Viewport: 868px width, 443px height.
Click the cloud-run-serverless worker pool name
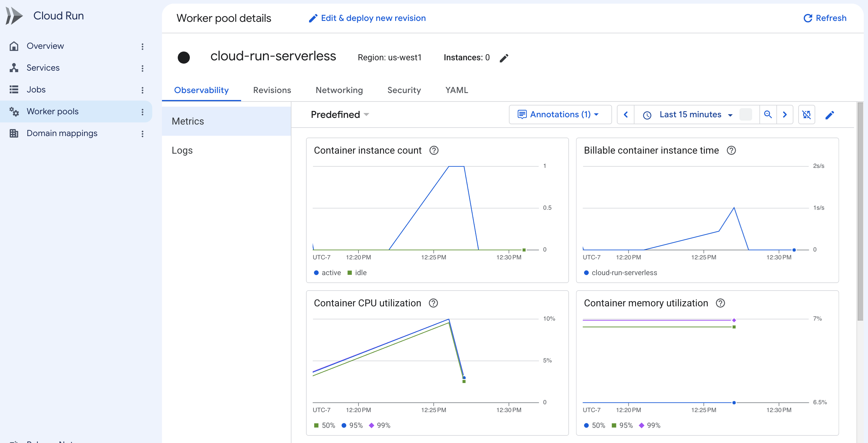[x=273, y=56]
